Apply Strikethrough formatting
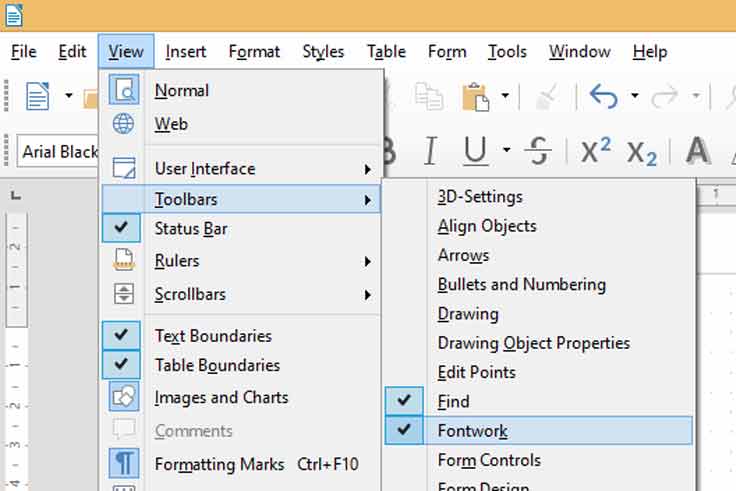736x491 pixels. click(538, 151)
